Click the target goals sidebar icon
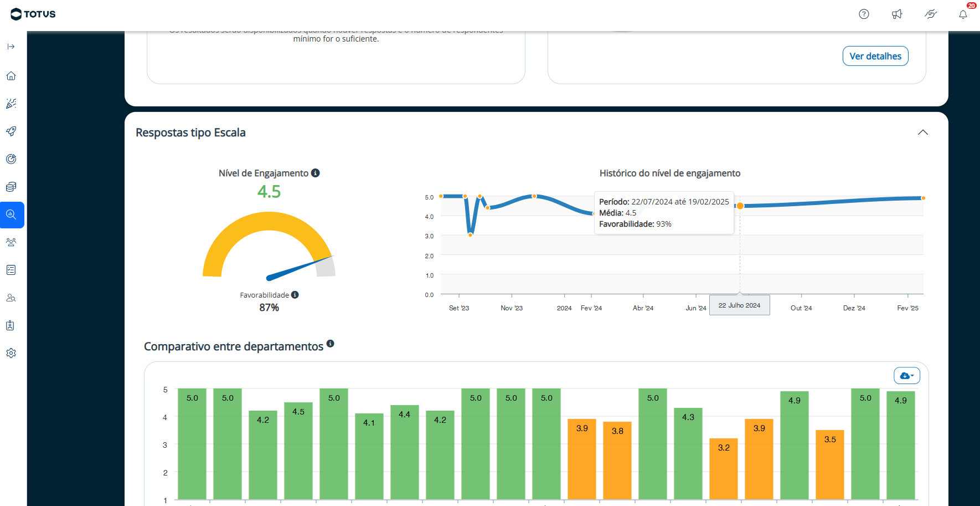980x506 pixels. pyautogui.click(x=11, y=159)
